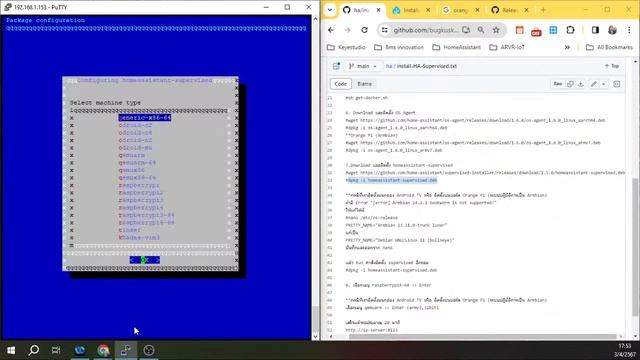Click the PuTTY title bar icon
Viewport: 640px width, 360px height.
coord(7,7)
